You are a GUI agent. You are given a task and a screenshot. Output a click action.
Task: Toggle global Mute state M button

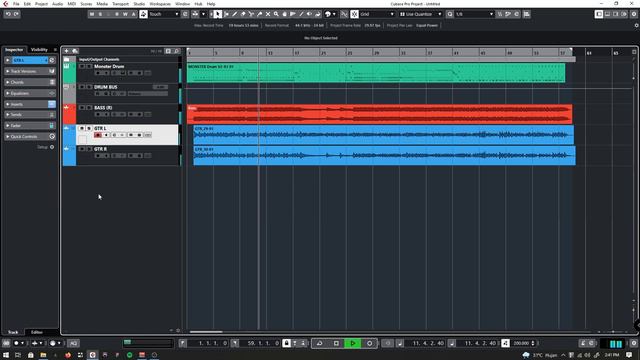[x=92, y=14]
